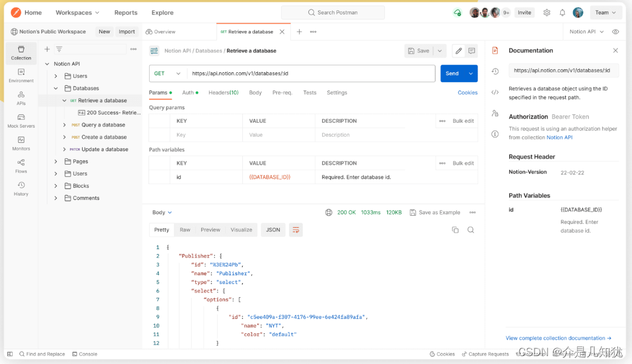
Task: Open tab options ellipsis menu
Action: pos(313,32)
